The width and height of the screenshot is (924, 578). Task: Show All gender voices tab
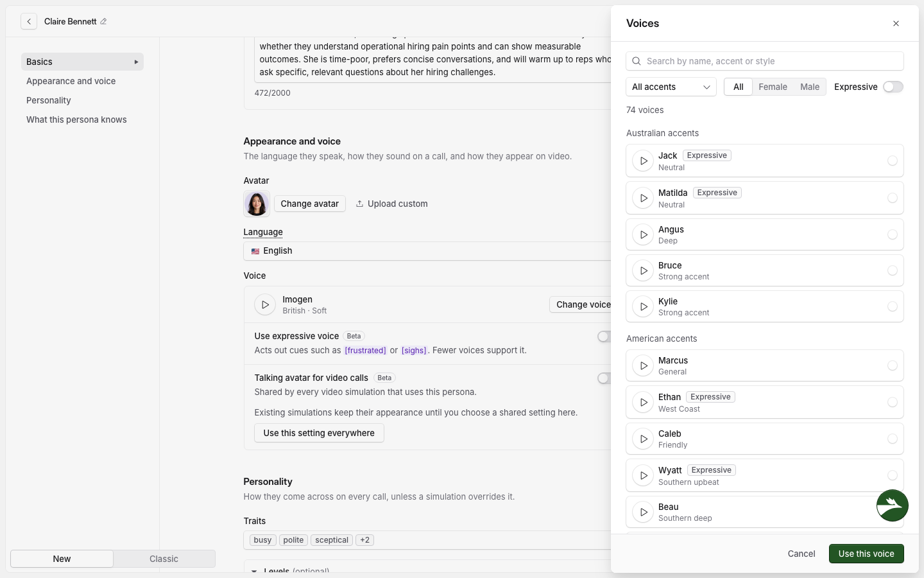click(739, 87)
